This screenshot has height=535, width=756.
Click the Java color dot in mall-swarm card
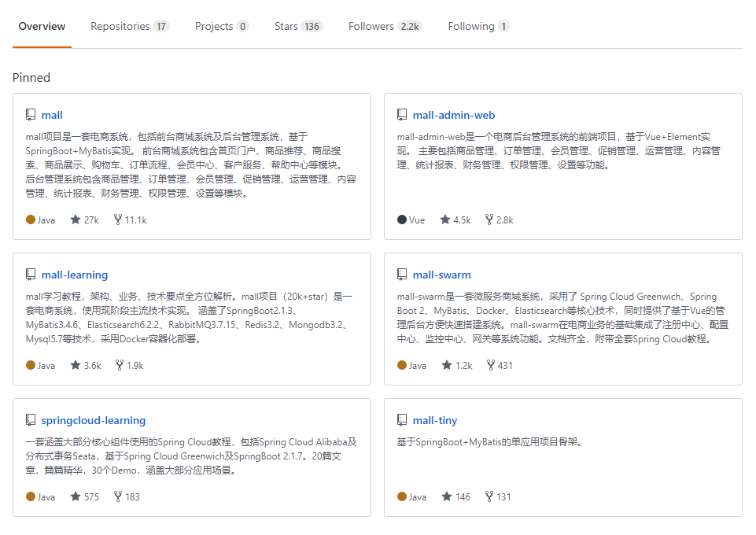402,365
